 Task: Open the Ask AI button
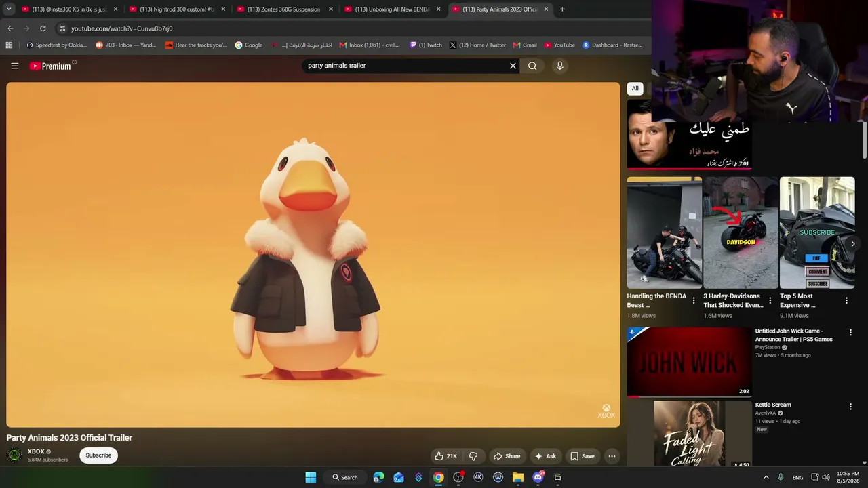click(x=545, y=456)
